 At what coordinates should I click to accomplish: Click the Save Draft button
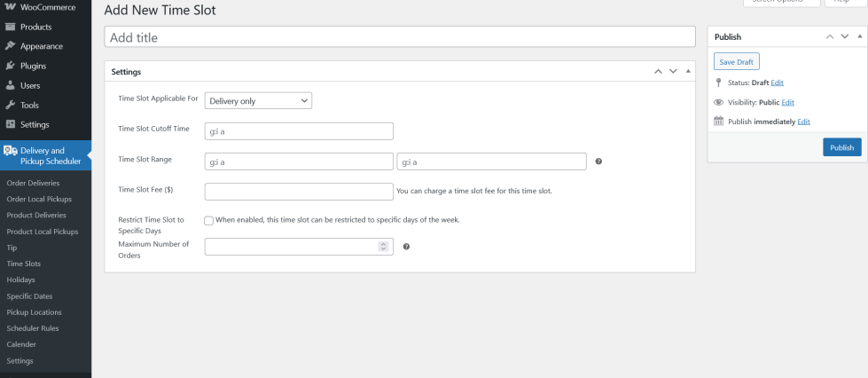(737, 60)
